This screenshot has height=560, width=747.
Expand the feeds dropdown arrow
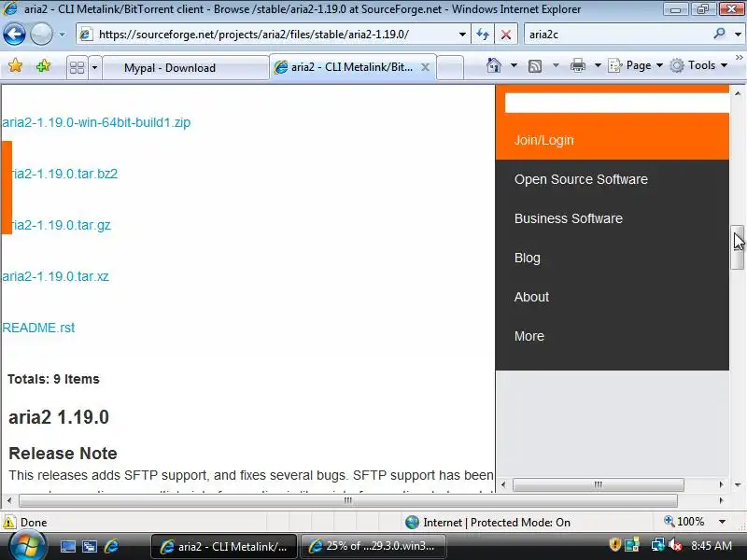pyautogui.click(x=556, y=65)
